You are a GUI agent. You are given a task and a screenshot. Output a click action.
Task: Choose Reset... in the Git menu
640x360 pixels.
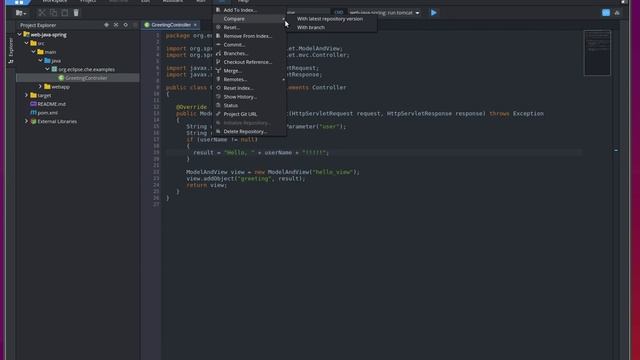click(249, 27)
